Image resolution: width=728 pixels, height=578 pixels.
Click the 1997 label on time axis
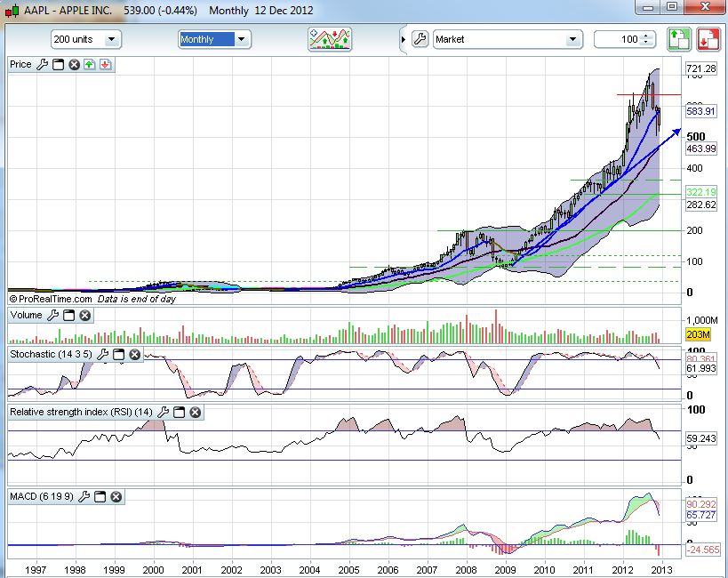pos(36,570)
